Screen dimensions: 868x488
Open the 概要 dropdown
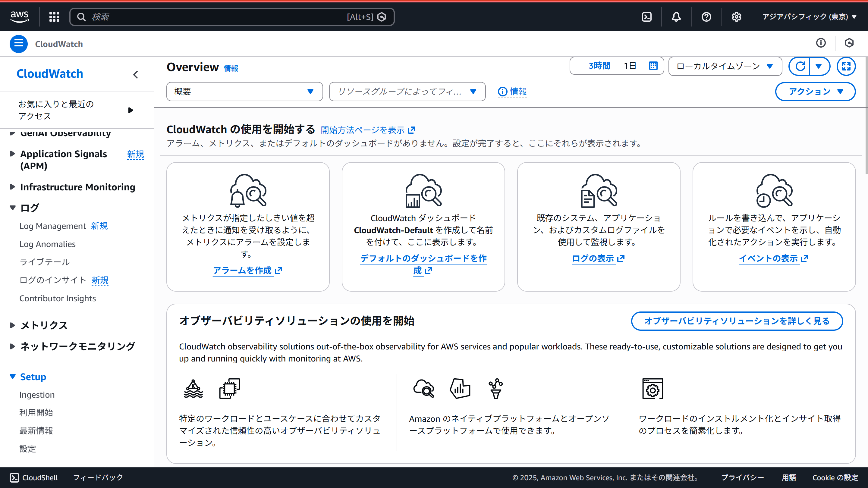[x=244, y=92]
